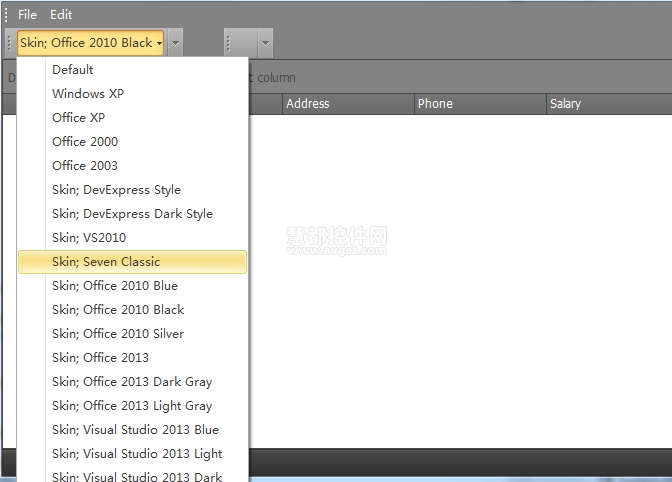This screenshot has width=672, height=482.
Task: Switch to Office 2003 style
Action: pyautogui.click(x=132, y=165)
